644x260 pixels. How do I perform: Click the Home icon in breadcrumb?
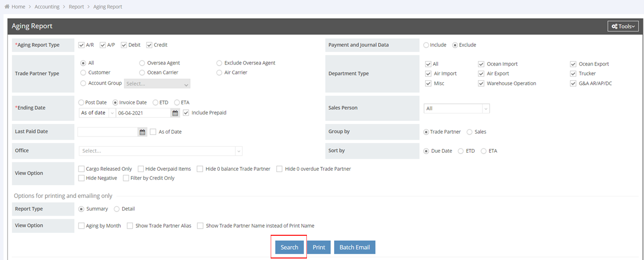7,7
